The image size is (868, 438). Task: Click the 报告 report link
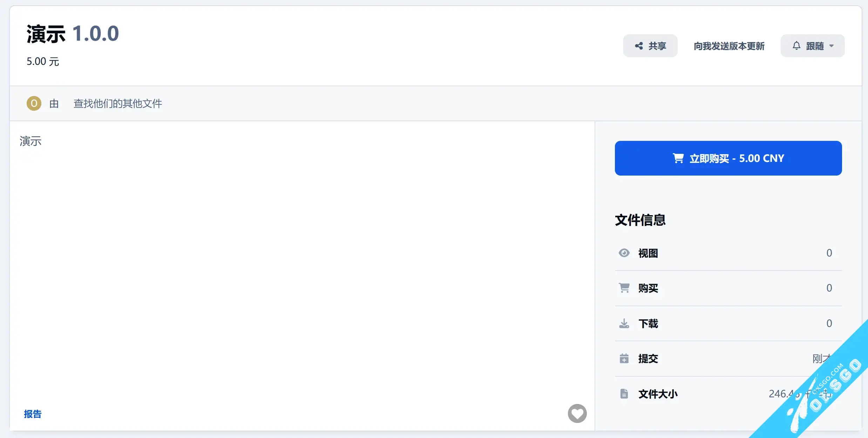33,414
